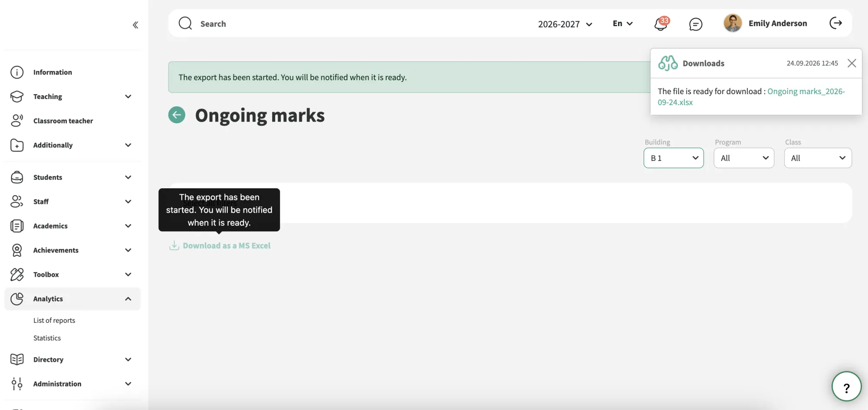Open the En language dropdown
This screenshot has width=868, height=410.
(623, 23)
